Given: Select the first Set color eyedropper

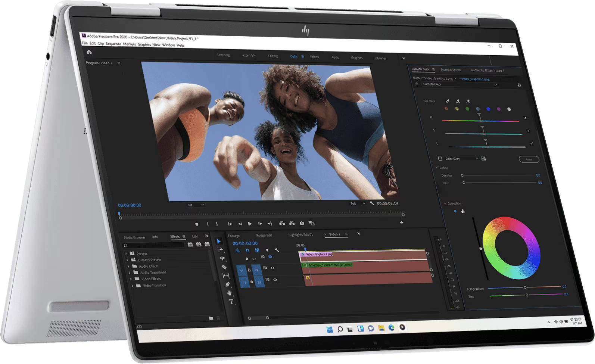Looking at the screenshot, I should coord(447,101).
